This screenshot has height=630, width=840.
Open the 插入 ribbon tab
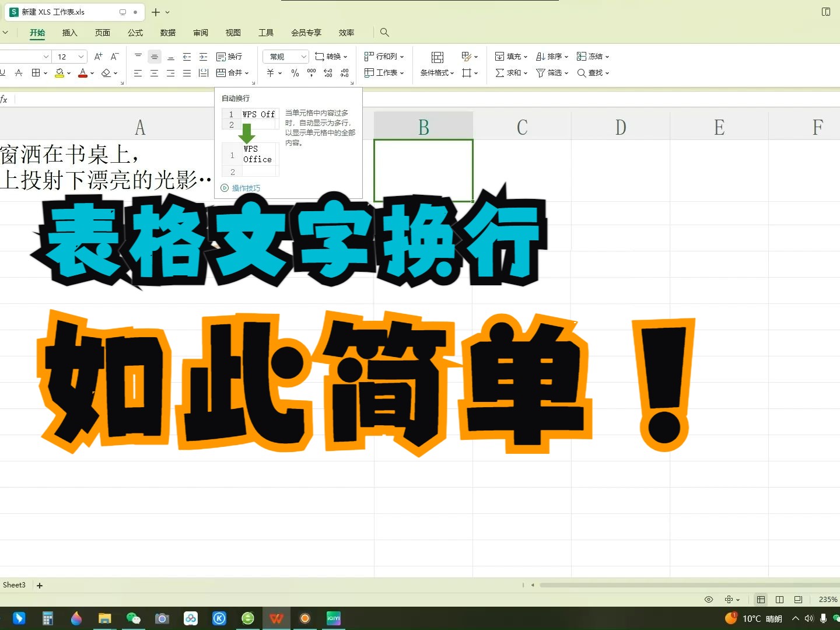pos(69,33)
